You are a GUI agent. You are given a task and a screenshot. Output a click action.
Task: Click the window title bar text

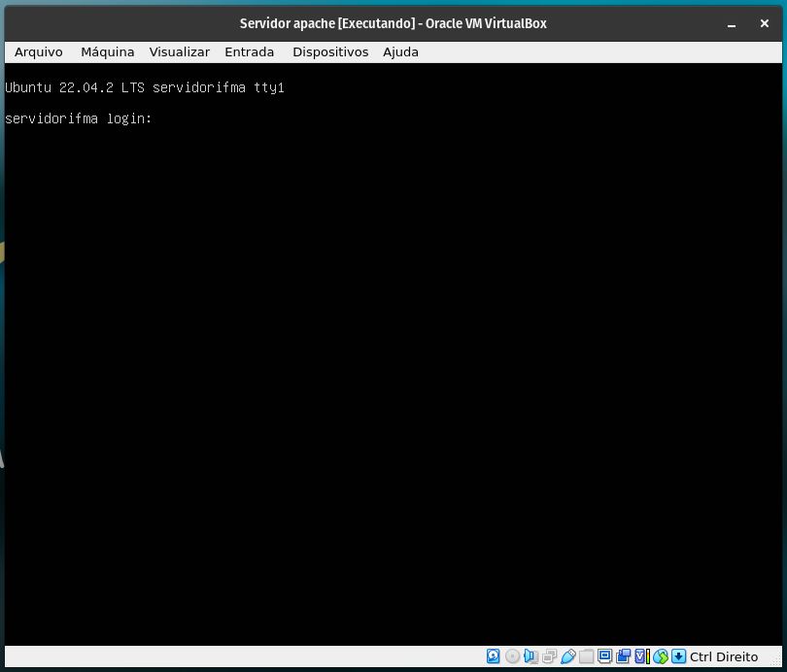[x=393, y=23]
